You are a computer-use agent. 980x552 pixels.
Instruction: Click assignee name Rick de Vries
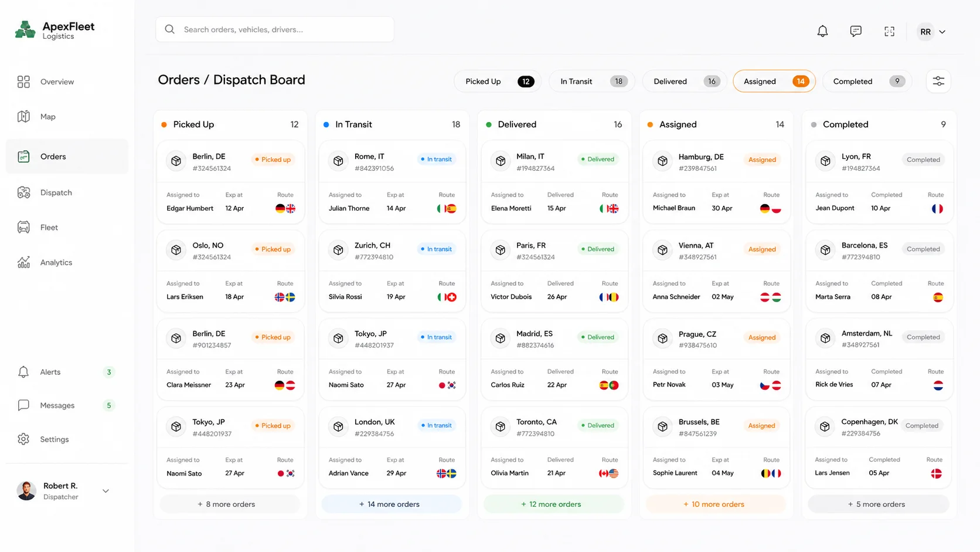coord(834,385)
